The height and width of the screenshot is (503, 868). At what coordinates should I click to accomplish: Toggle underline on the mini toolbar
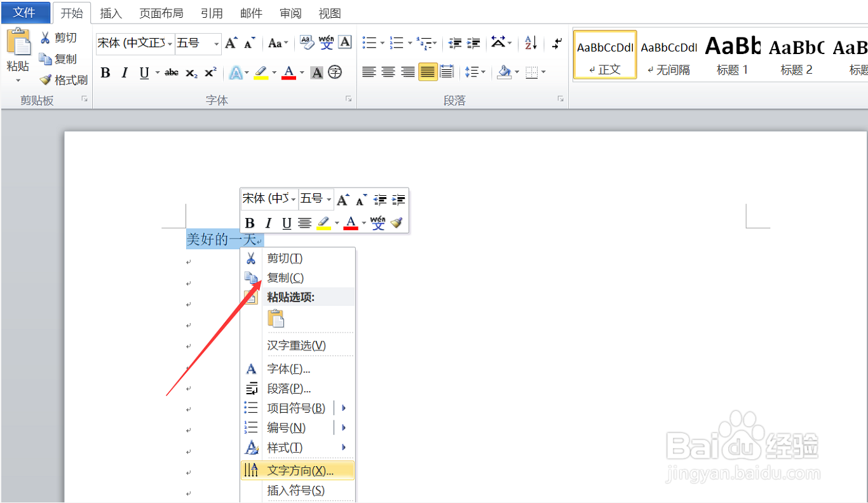tap(286, 223)
